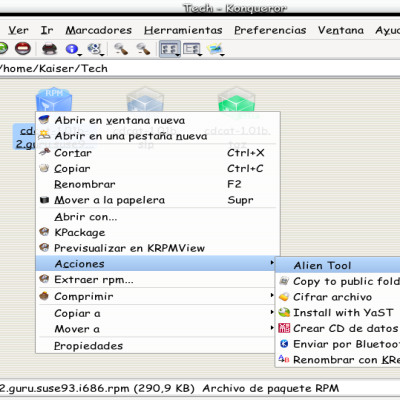
Task: Select Cortar from the context menu
Action: pos(158,153)
